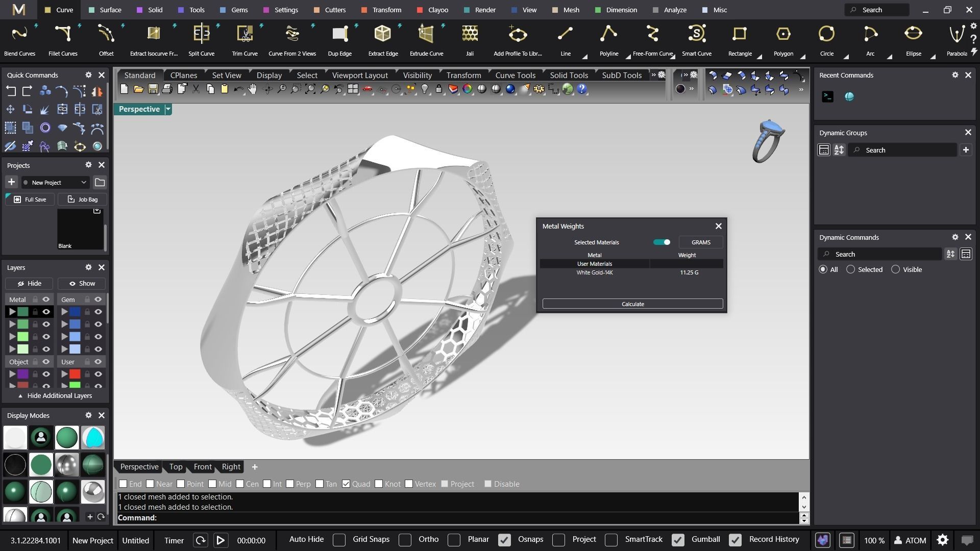
Task: Open the Perspective viewport dropdown arrow
Action: click(x=168, y=109)
